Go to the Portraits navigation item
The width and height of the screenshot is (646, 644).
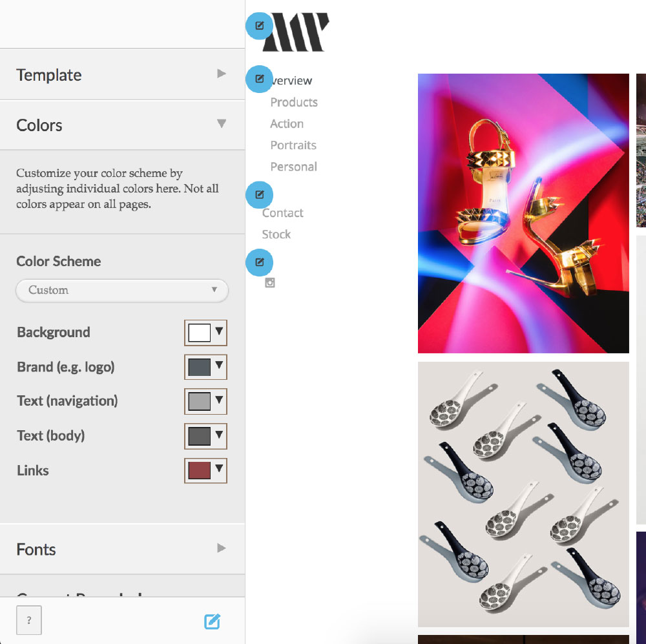pos(293,145)
